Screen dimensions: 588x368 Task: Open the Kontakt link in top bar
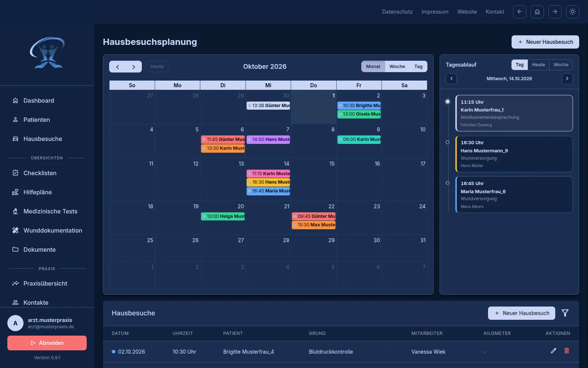pyautogui.click(x=495, y=12)
